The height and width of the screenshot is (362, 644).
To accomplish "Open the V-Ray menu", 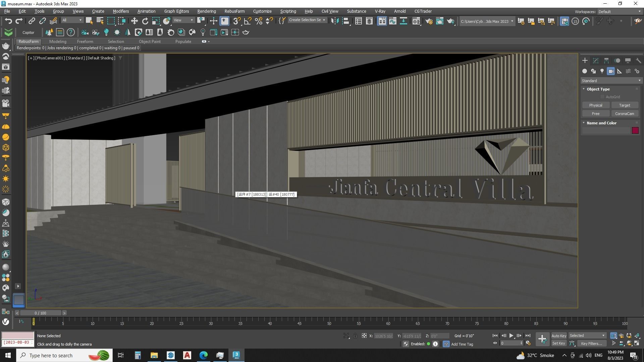I will [380, 11].
